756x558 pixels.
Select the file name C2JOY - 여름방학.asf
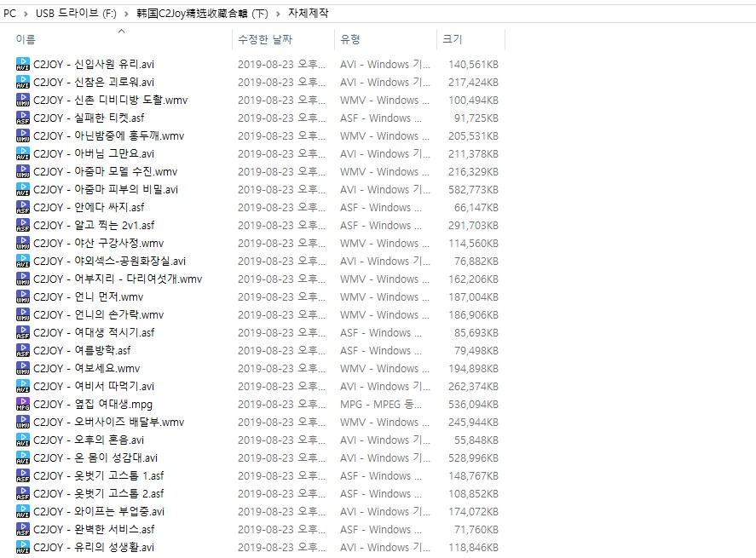click(x=82, y=350)
